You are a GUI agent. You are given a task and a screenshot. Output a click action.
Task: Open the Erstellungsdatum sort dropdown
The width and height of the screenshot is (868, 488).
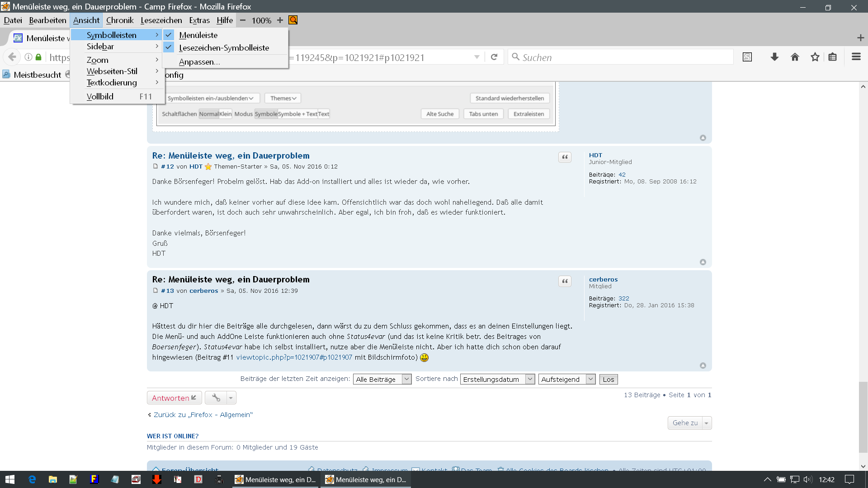497,380
